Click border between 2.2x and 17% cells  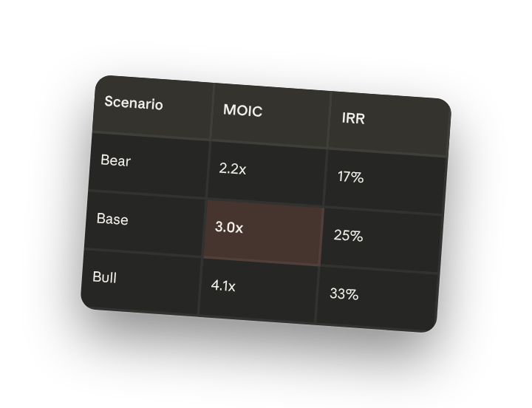point(325,177)
